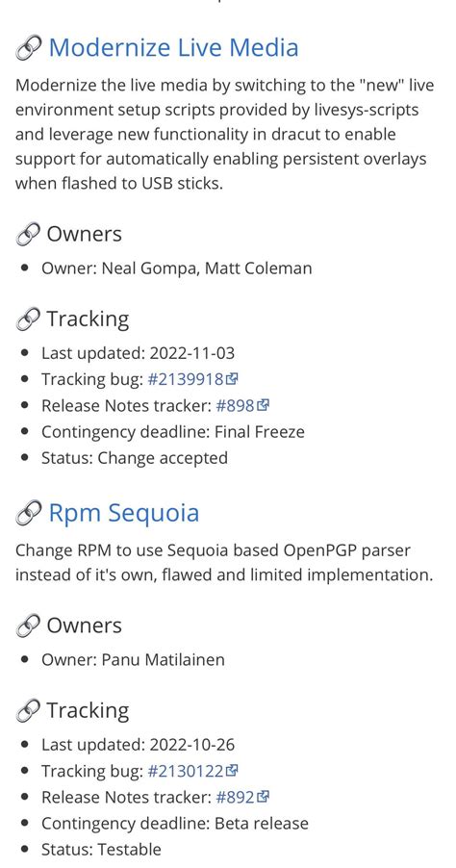Open the Modernize Live Media heading link
This screenshot has width=456, height=868.
pyautogui.click(x=173, y=47)
